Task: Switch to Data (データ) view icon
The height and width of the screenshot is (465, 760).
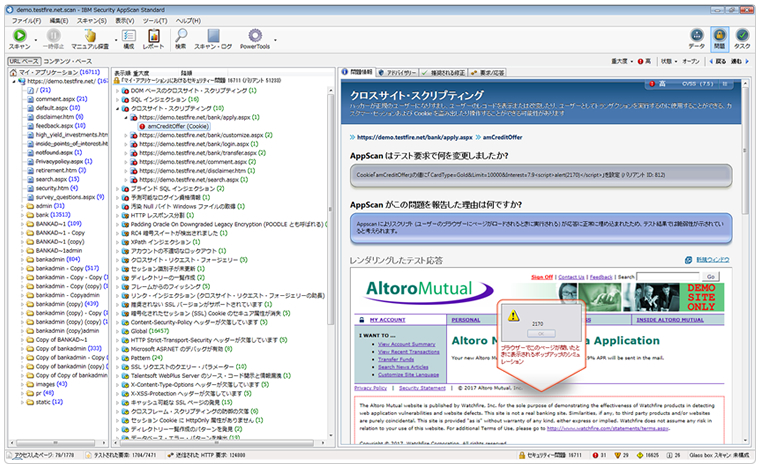Action: click(697, 35)
